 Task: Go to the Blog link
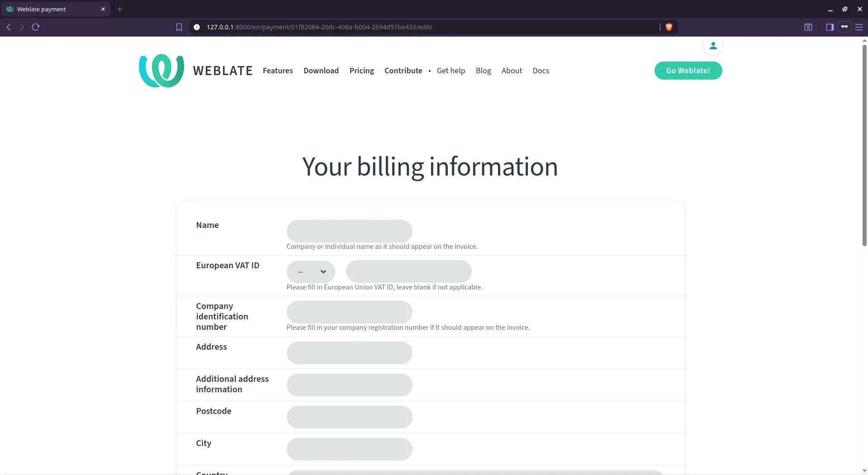point(484,71)
